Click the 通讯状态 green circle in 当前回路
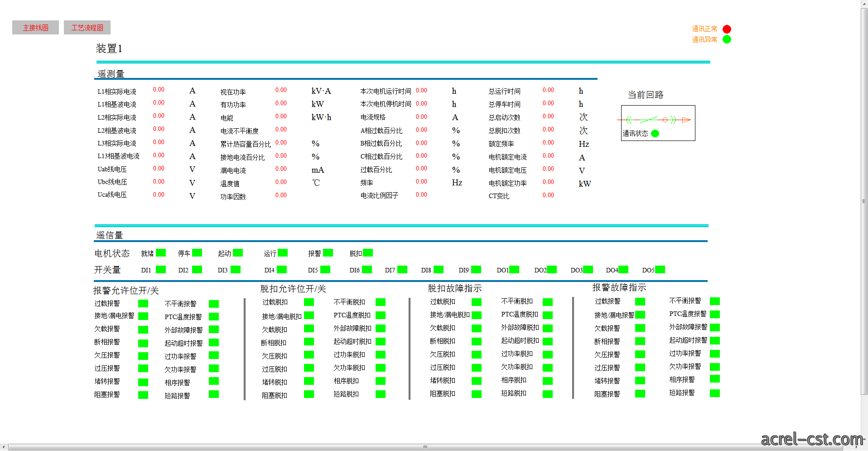 655,133
